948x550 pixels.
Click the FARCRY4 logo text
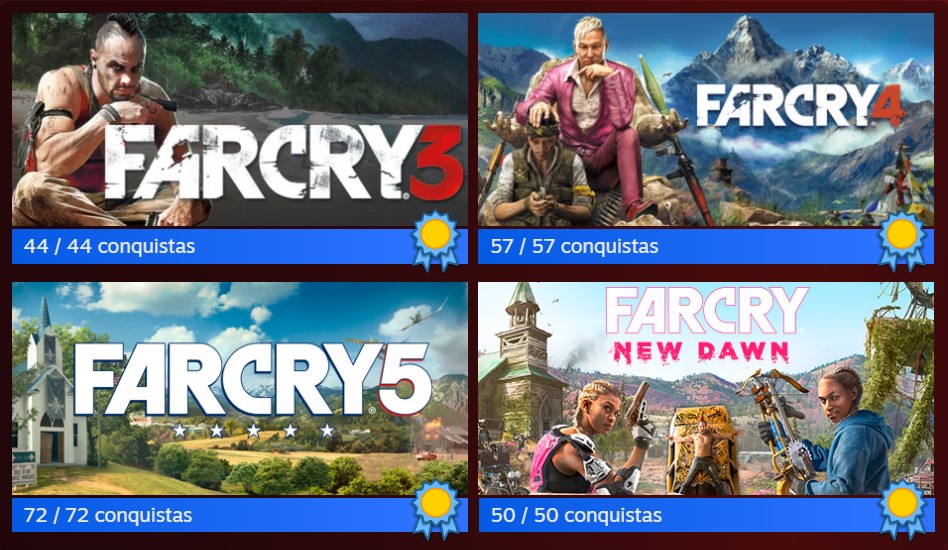pyautogui.click(x=801, y=106)
